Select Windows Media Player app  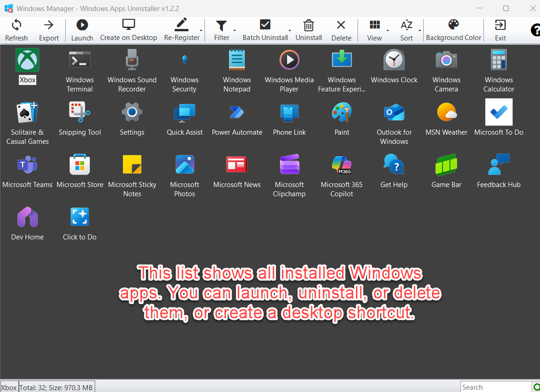click(289, 71)
